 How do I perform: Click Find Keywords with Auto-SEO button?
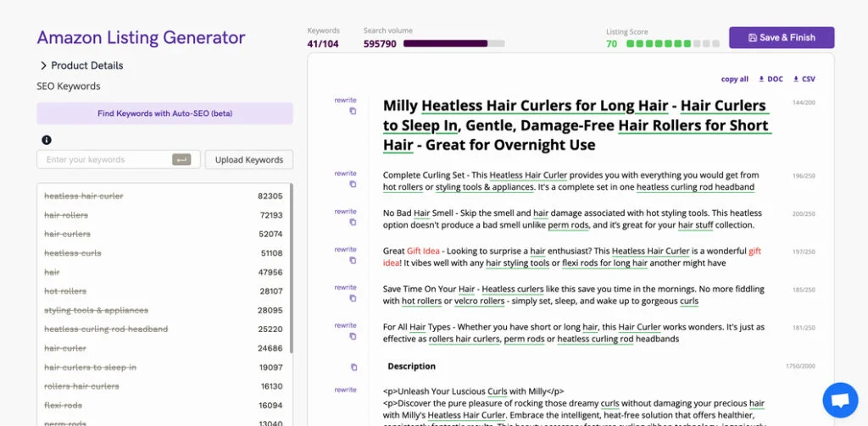click(x=164, y=113)
